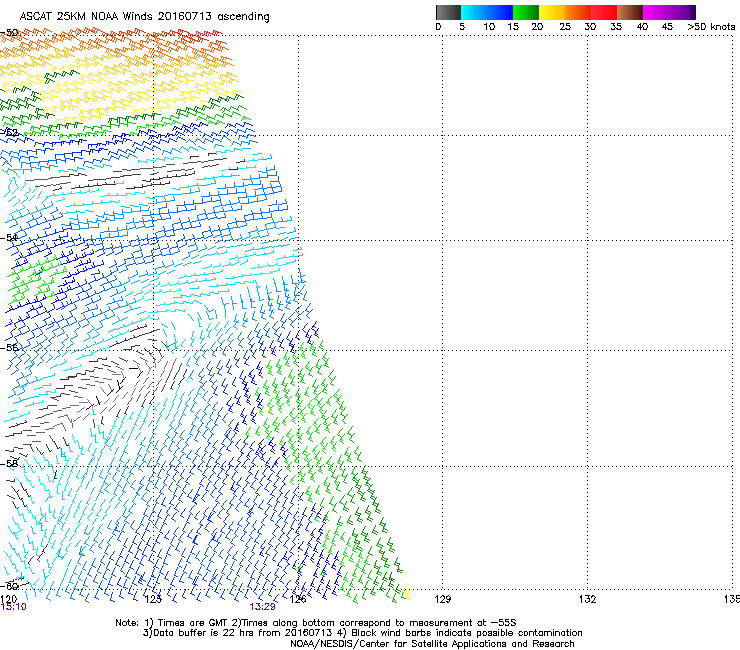Click the purple time stamp '13:29'

[x=262, y=607]
